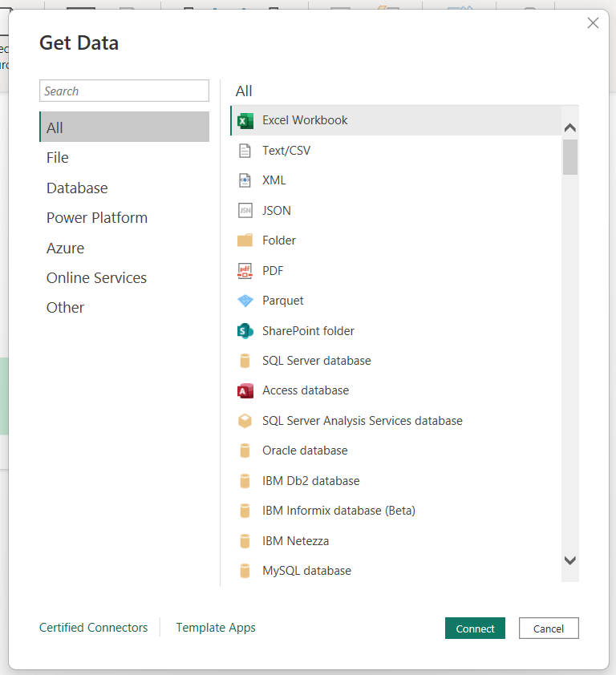Select the PDF connector
Viewport: 616px width, 675px height.
tap(274, 270)
